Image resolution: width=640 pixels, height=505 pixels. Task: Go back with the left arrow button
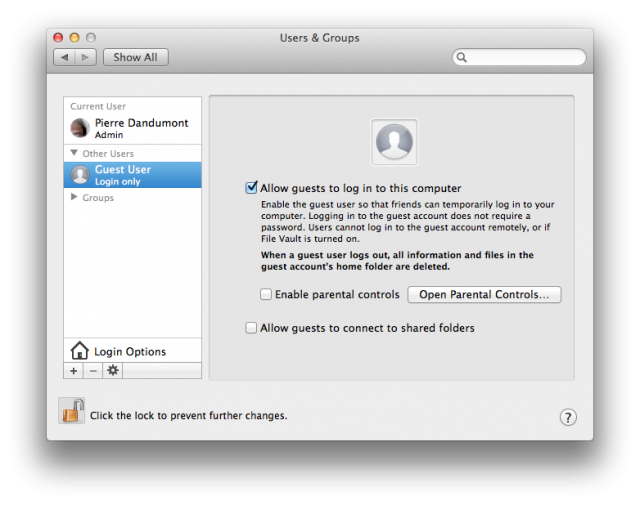pyautogui.click(x=64, y=57)
